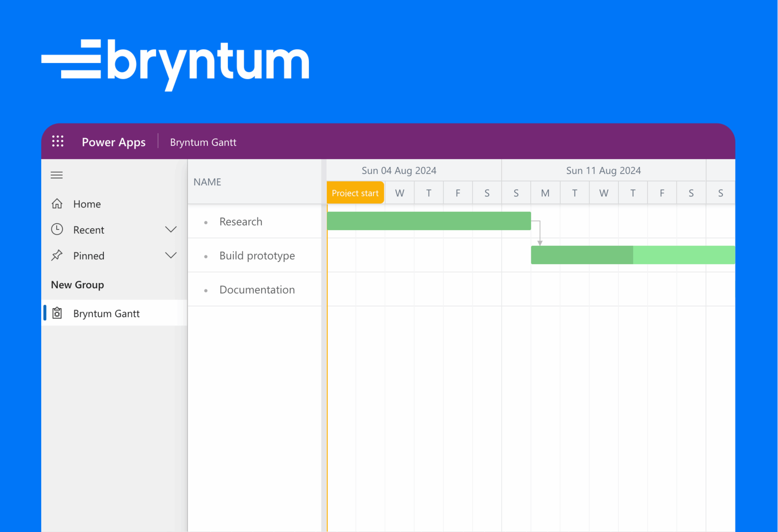The image size is (778, 532).
Task: Open the Bryntum Gantt app from sidebar
Action: tap(106, 313)
